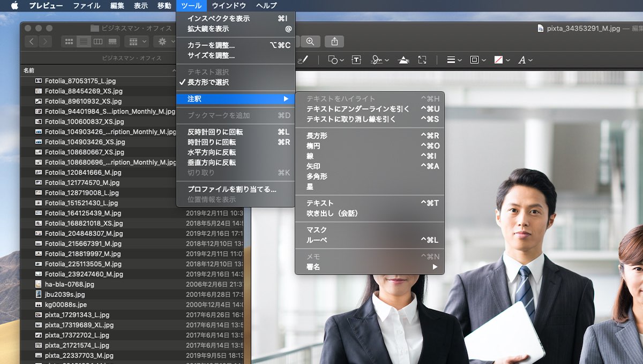Toggle the 長方形で選択 checked menu item
The image size is (643, 364).
point(208,82)
